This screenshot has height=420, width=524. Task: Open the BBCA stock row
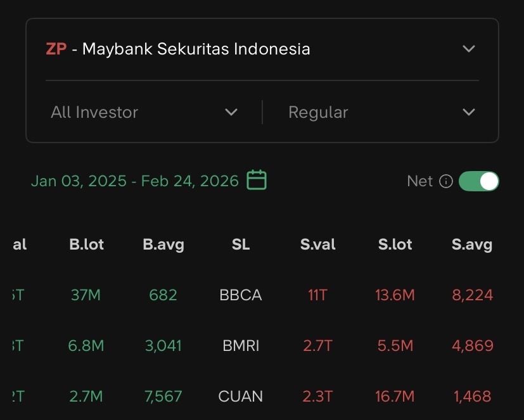[x=241, y=295]
